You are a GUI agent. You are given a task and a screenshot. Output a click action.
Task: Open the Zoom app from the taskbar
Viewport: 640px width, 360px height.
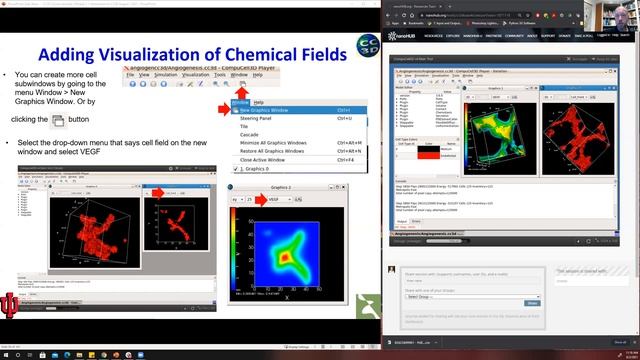point(141,355)
